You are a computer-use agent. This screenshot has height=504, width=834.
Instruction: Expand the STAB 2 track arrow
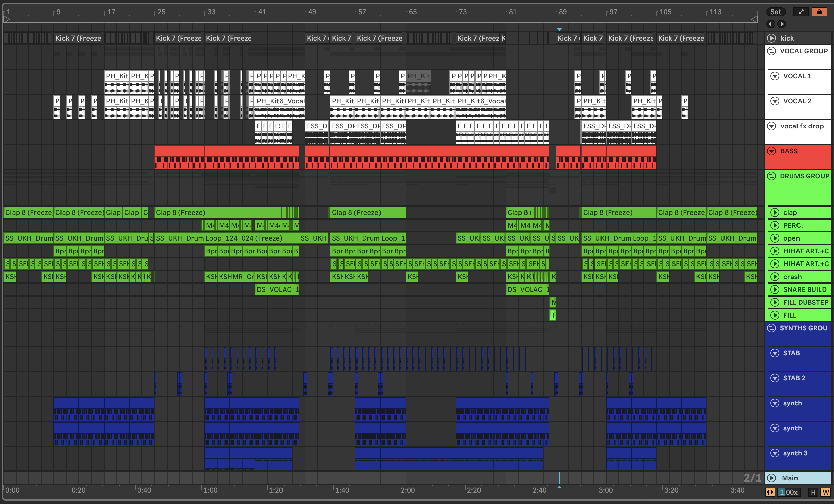click(x=775, y=378)
